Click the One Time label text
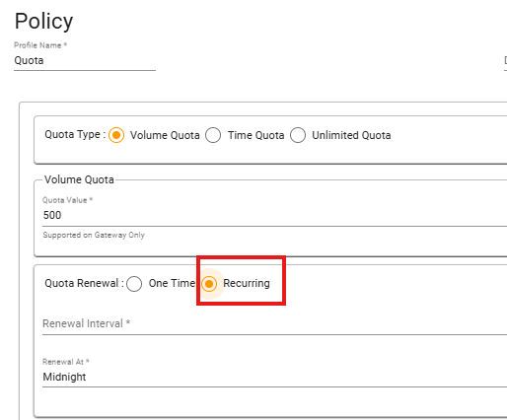Screen dimensions: 507x420 point(172,283)
